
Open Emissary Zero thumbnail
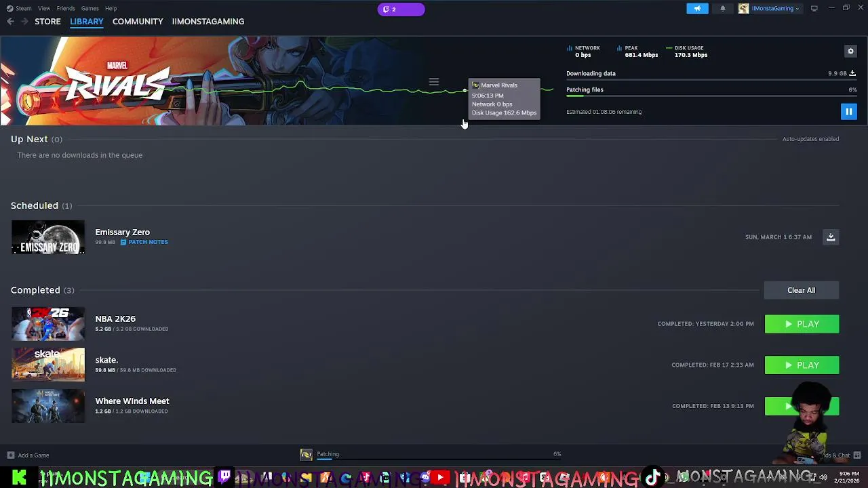(x=48, y=237)
